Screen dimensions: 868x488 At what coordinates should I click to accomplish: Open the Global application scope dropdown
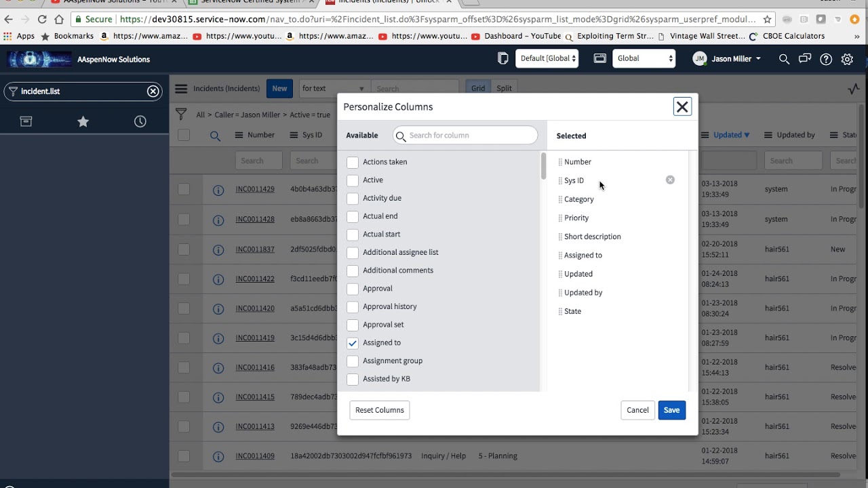[x=644, y=58]
